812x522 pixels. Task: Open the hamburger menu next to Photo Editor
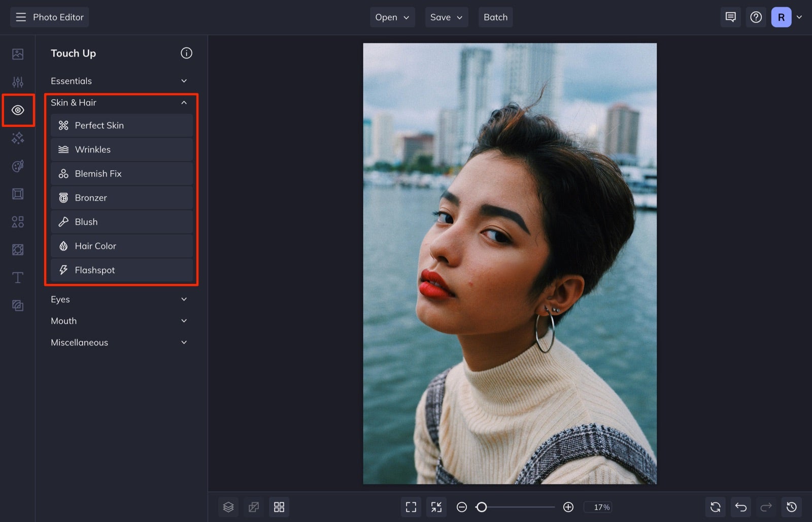(20, 17)
